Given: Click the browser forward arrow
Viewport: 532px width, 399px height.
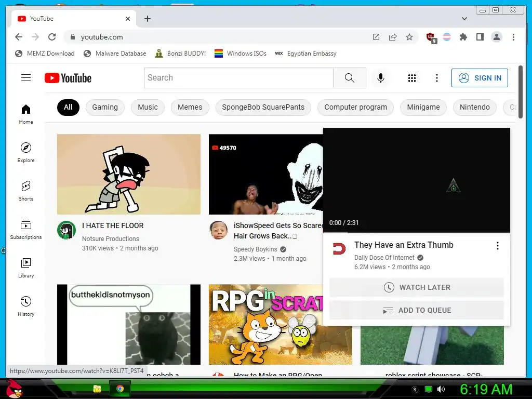Looking at the screenshot, I should (35, 37).
